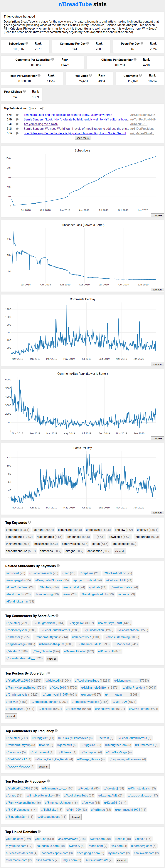Image resolution: width=165 pixels, height=868 pixels.
Task: Open u/IrlOurPresident link in Top Submissions
Action: click(142, 129)
